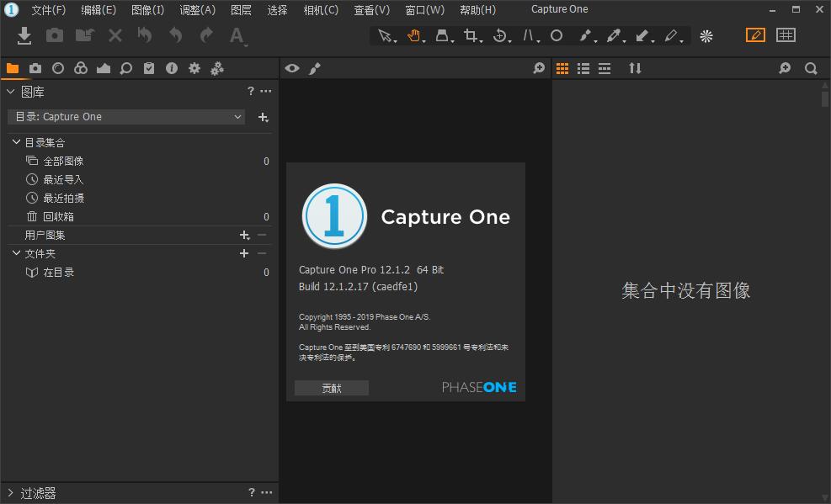The image size is (831, 504).
Task: Open the 图层 menu
Action: click(x=242, y=9)
